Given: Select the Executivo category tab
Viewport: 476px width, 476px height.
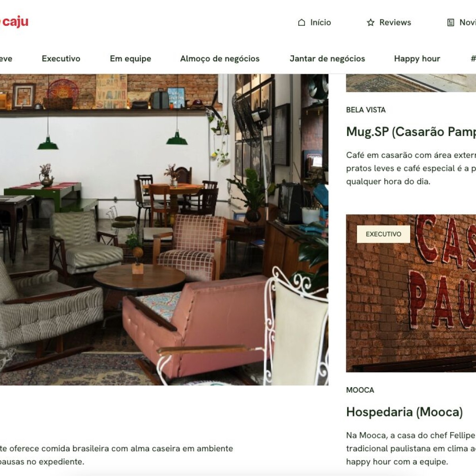Looking at the screenshot, I should (x=61, y=59).
